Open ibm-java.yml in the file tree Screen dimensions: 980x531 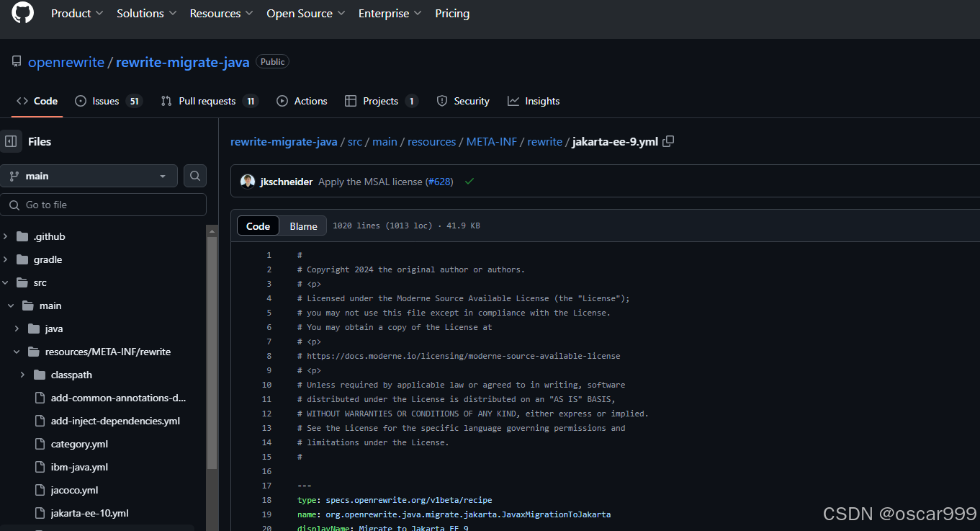[79, 467]
